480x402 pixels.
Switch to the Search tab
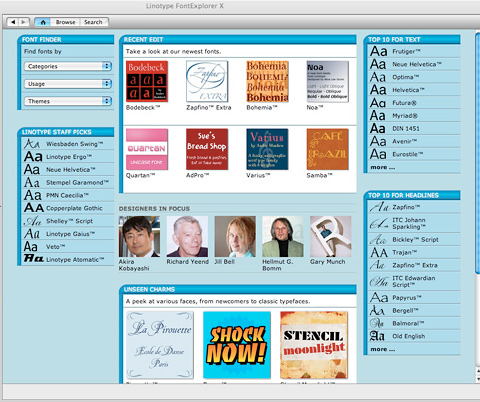(94, 22)
